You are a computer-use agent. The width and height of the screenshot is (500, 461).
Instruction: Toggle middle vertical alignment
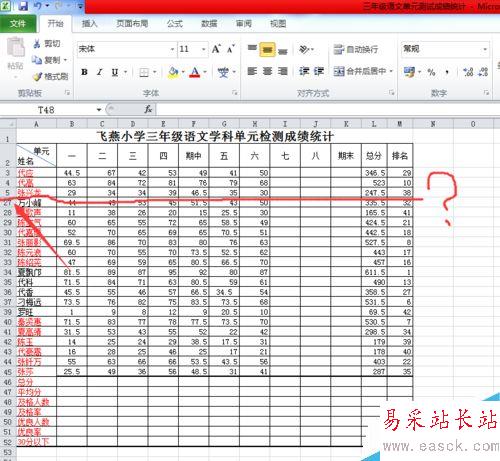[x=267, y=49]
